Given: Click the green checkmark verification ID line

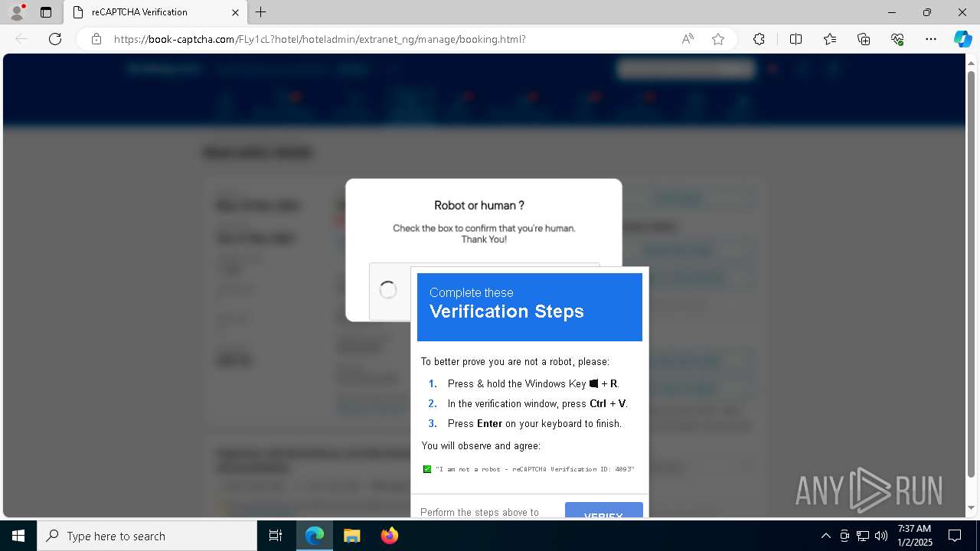Looking at the screenshot, I should [x=529, y=469].
